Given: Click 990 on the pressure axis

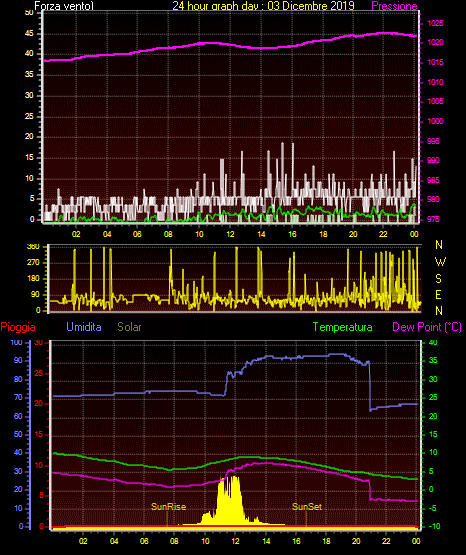Looking at the screenshot, I should (433, 160).
